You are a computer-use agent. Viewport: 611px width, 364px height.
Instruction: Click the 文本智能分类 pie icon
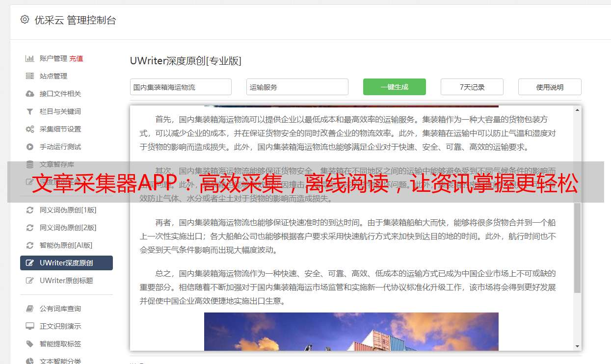click(x=30, y=361)
